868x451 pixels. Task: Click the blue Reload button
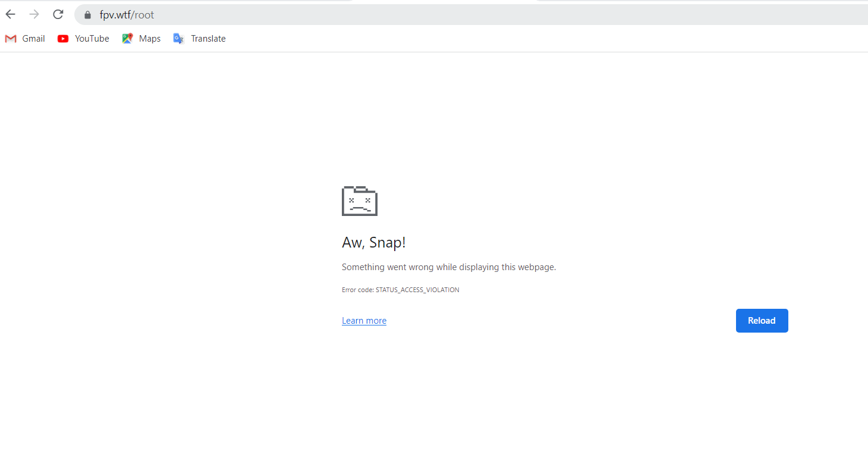(x=762, y=320)
